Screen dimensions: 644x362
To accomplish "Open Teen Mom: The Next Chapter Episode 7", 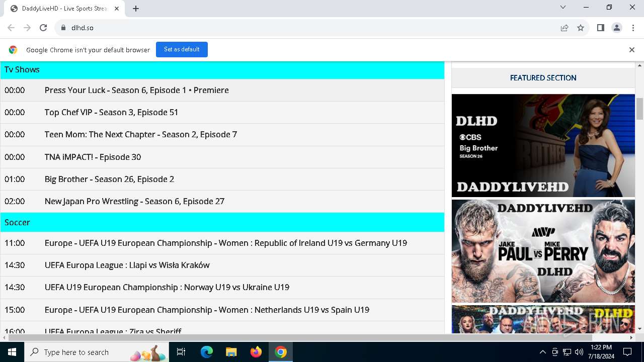I will pos(140,134).
